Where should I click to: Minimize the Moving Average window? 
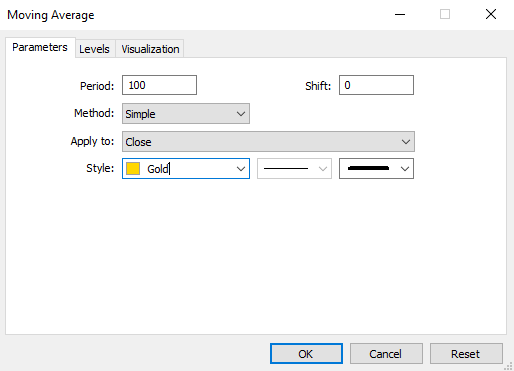400,14
